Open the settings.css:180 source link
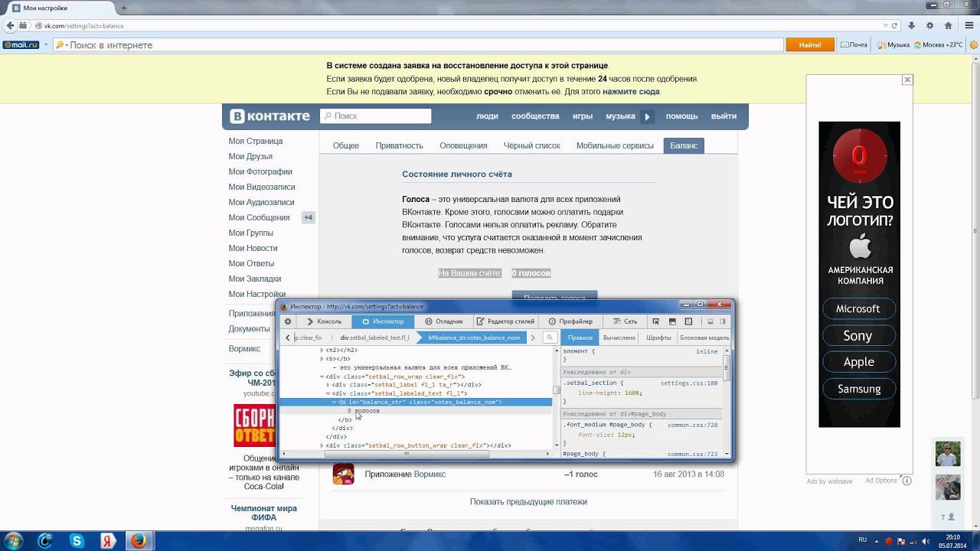 (688, 383)
